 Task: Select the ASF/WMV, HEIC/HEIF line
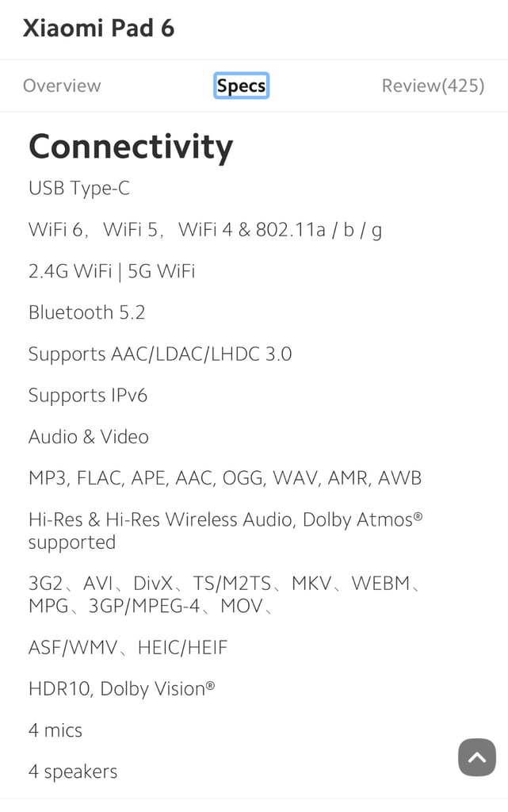point(128,647)
